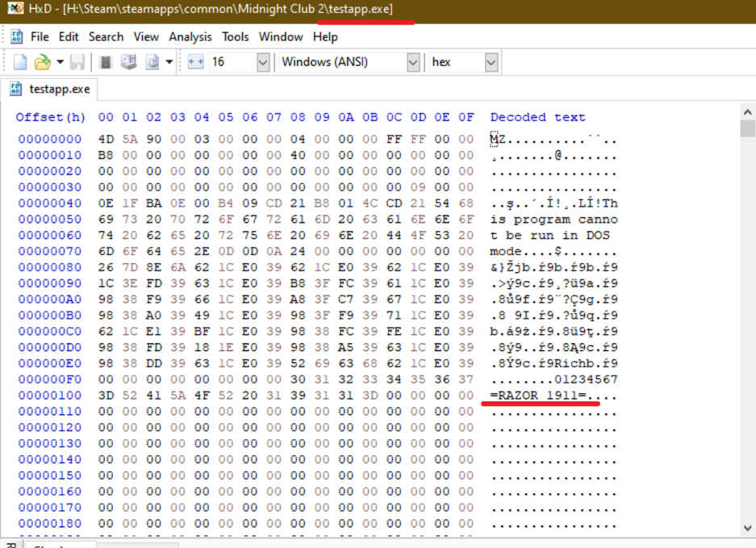Screen dimensions: 756x548
Task: Open the Search menu
Action: coord(106,37)
